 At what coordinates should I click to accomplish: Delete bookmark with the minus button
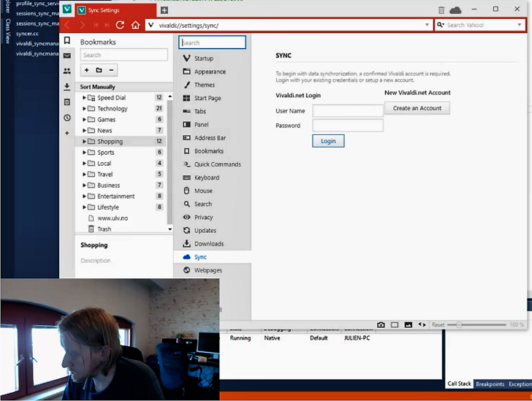coord(111,70)
